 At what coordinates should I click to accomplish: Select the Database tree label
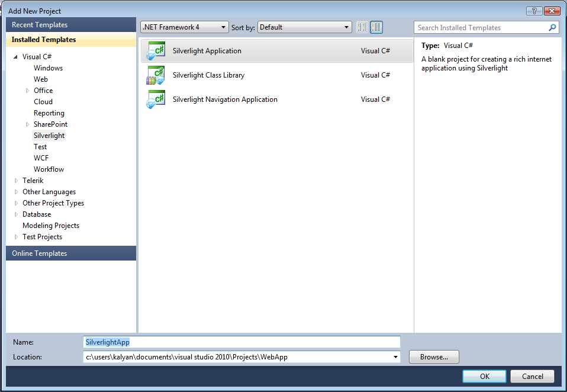click(37, 214)
